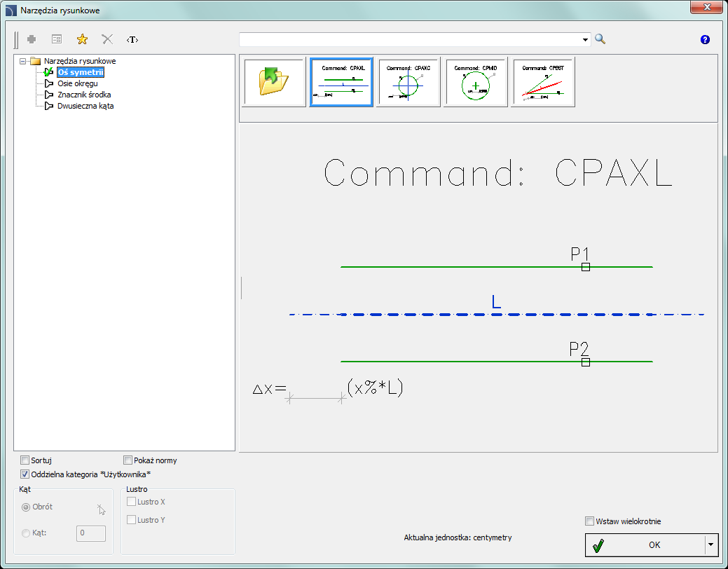Click the add new element plus icon

click(32, 39)
